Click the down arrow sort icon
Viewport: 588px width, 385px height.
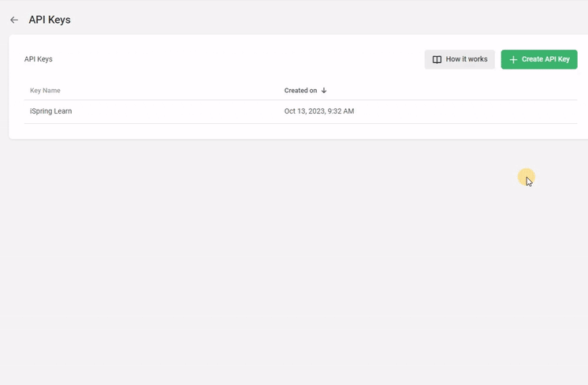[324, 91]
